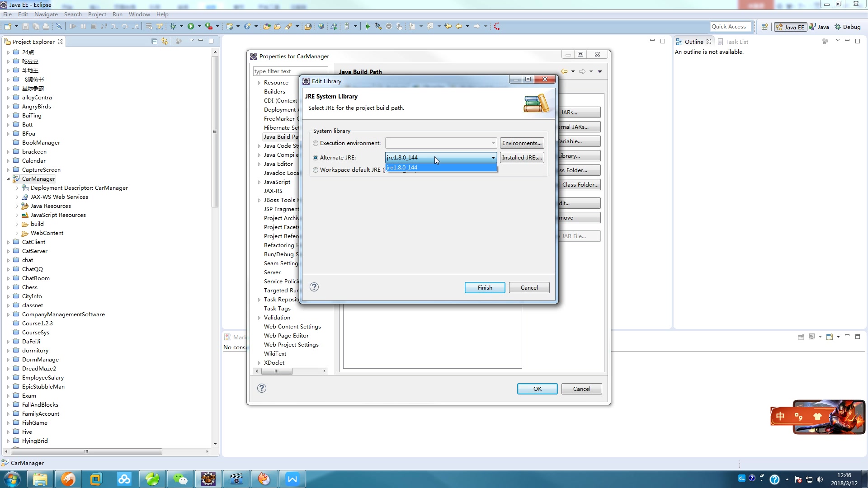This screenshot has height=488, width=868.
Task: Select Task Tags in Properties tree
Action: [x=277, y=309]
